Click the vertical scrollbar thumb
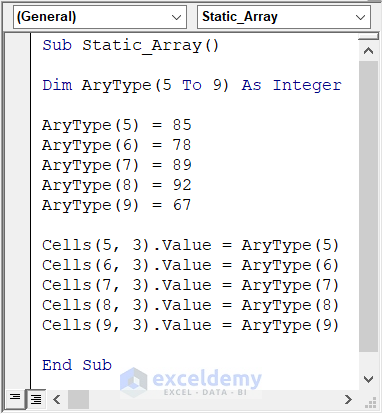The height and width of the screenshot is (414, 383). pos(368,206)
